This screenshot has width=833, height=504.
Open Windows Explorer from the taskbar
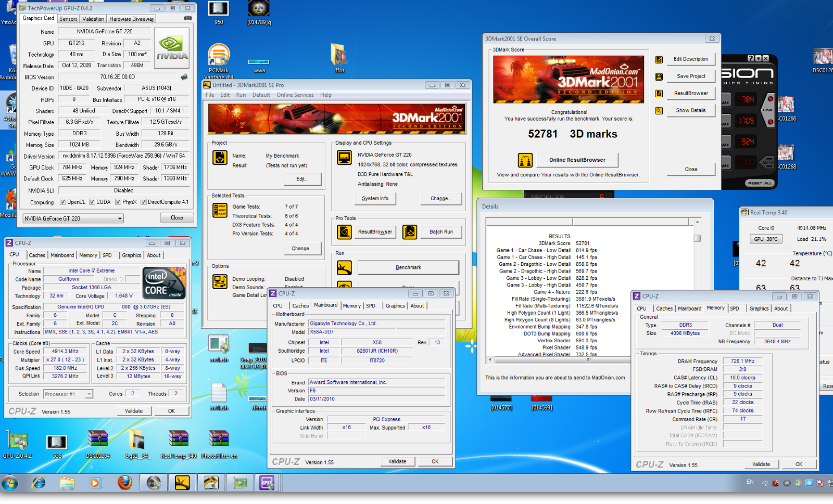pos(67,483)
